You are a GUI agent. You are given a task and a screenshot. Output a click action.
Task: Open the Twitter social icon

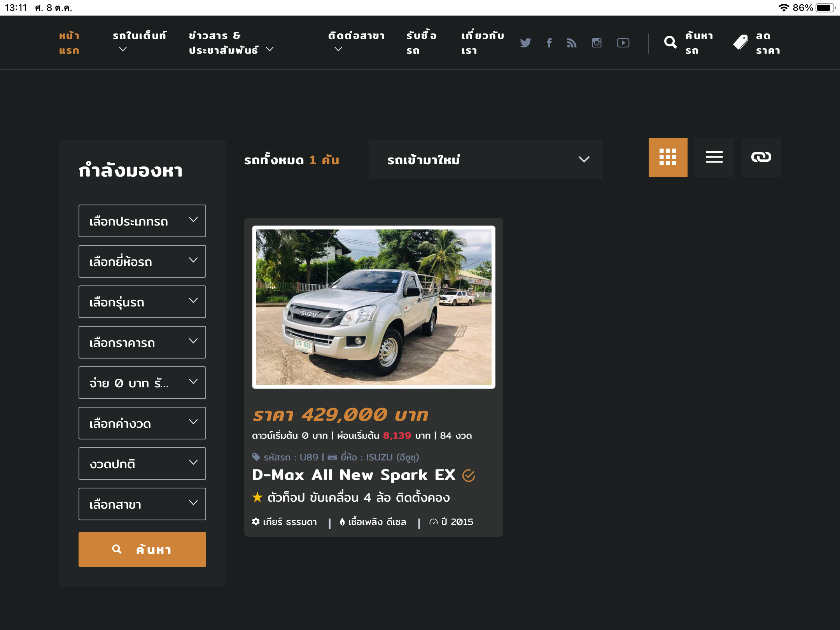pos(525,43)
